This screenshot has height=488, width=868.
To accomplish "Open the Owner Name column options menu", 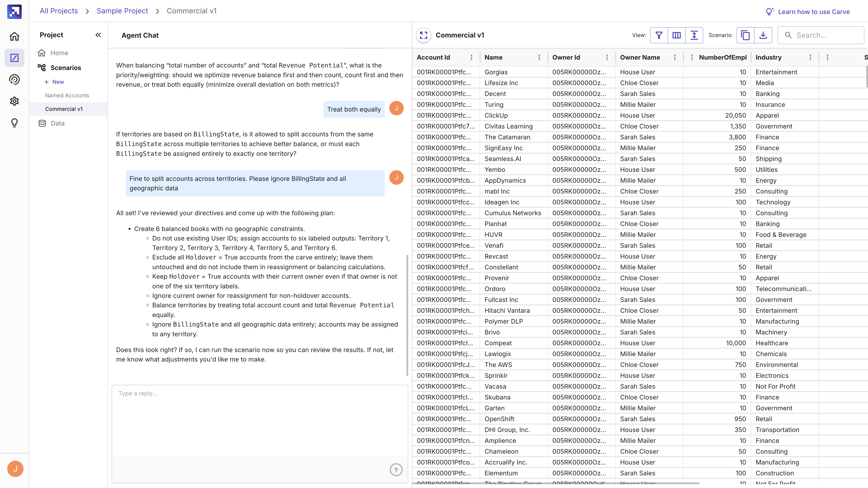I will pos(675,57).
